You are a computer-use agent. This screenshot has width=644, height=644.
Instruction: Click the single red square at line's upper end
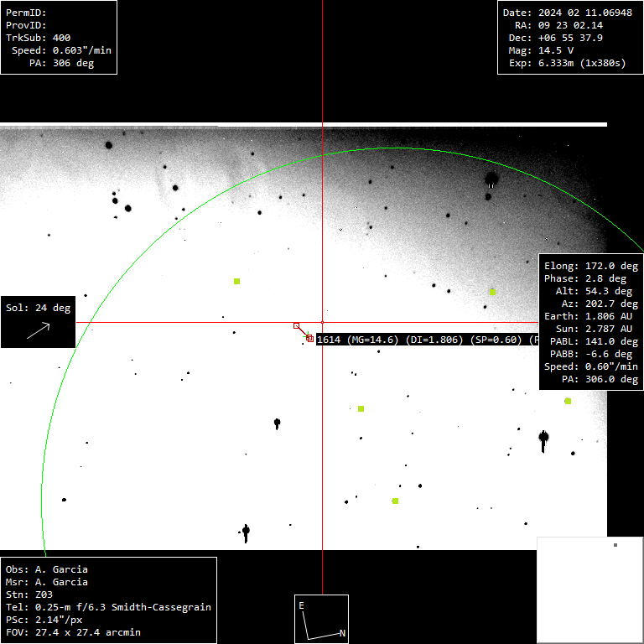click(x=296, y=325)
